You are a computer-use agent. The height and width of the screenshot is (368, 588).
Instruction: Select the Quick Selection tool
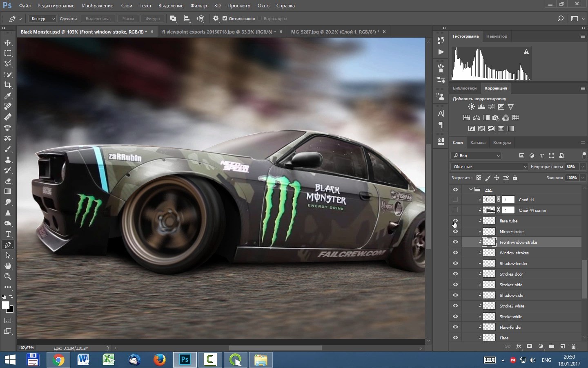pyautogui.click(x=8, y=74)
